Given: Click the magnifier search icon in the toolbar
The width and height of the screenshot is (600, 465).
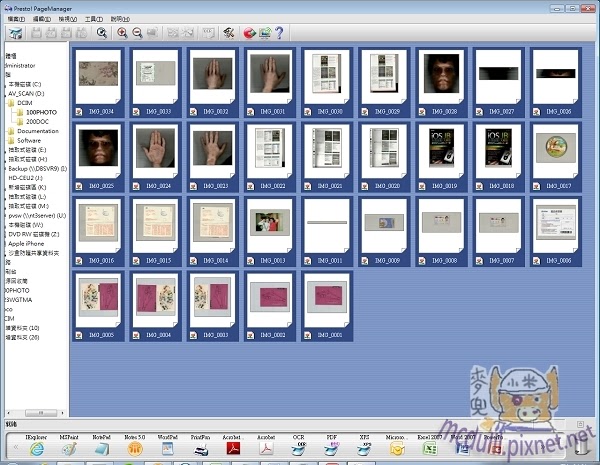Looking at the screenshot, I should (x=101, y=33).
